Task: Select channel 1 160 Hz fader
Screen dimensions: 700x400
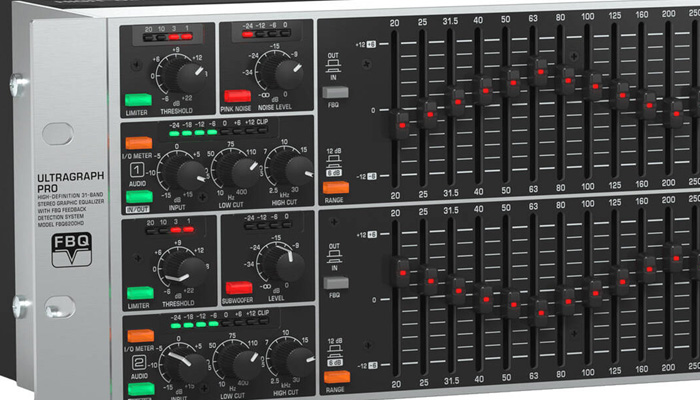Action: coord(649,105)
